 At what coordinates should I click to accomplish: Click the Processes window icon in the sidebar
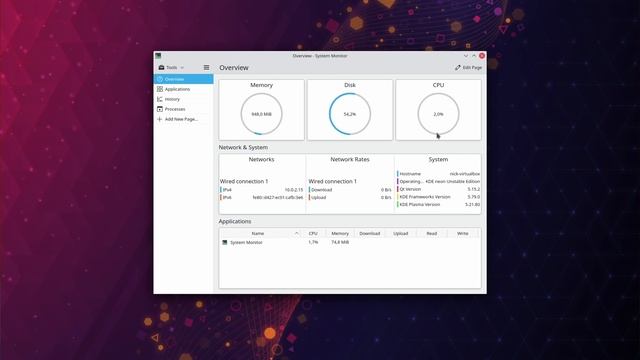coord(160,109)
